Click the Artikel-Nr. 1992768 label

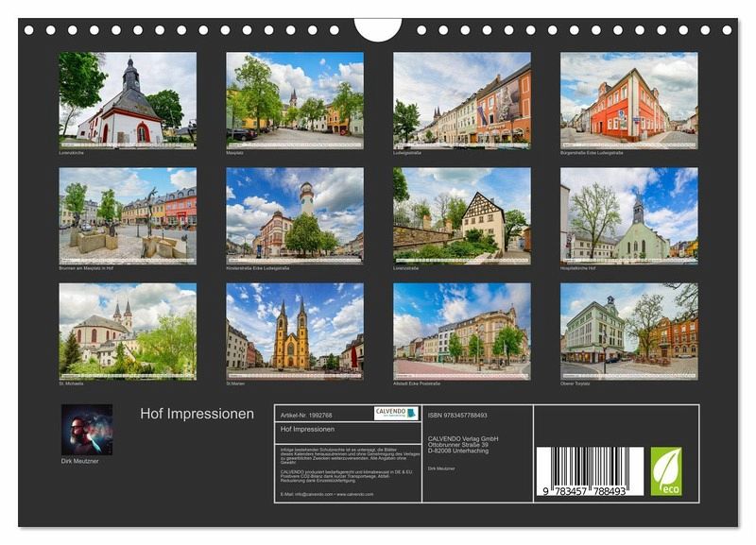click(304, 413)
